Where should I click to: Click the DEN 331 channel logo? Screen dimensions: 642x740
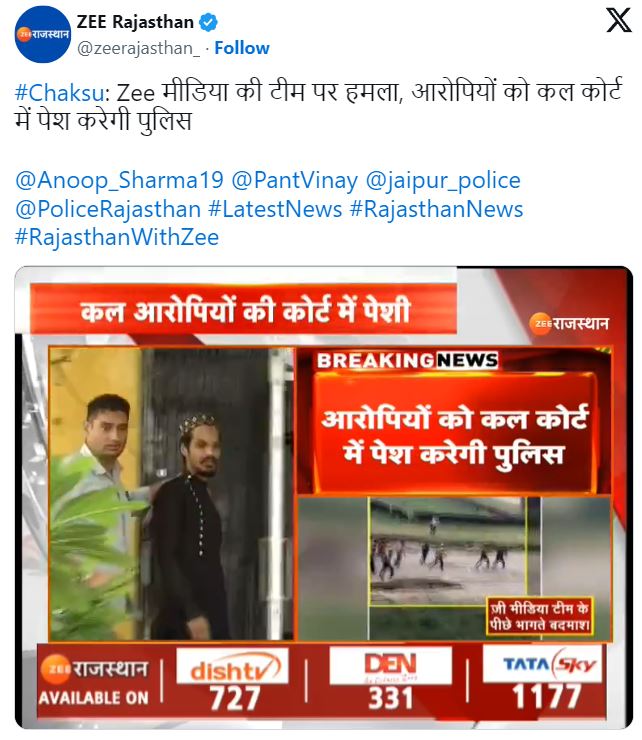pyautogui.click(x=390, y=680)
